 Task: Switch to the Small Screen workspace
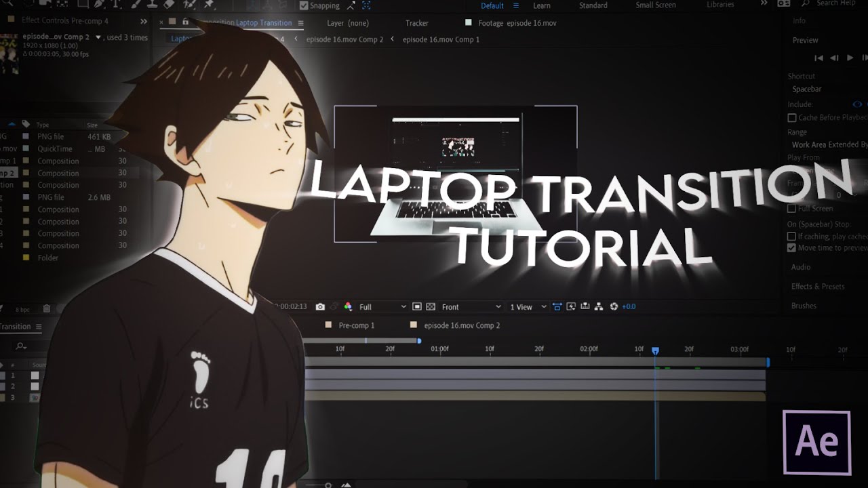[656, 5]
